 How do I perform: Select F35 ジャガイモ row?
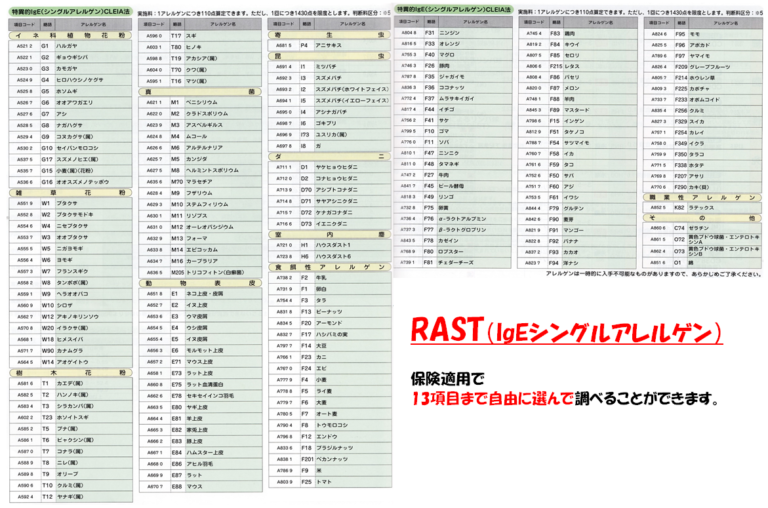point(453,76)
